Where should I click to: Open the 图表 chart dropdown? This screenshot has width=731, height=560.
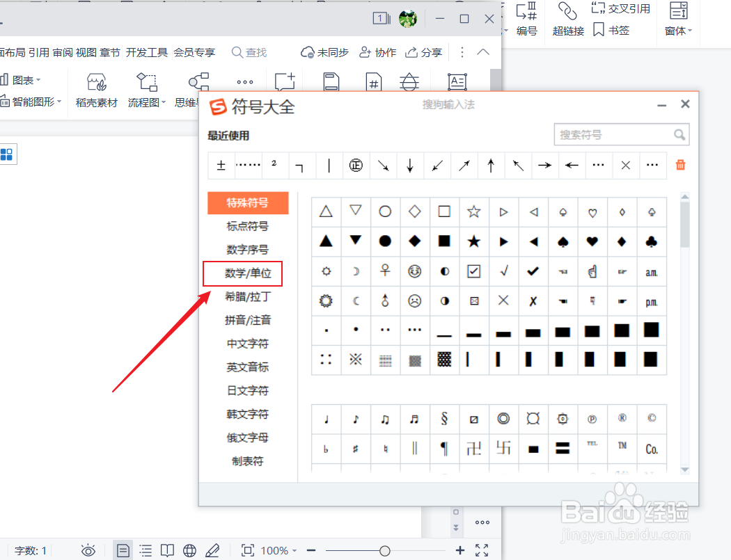pos(22,79)
